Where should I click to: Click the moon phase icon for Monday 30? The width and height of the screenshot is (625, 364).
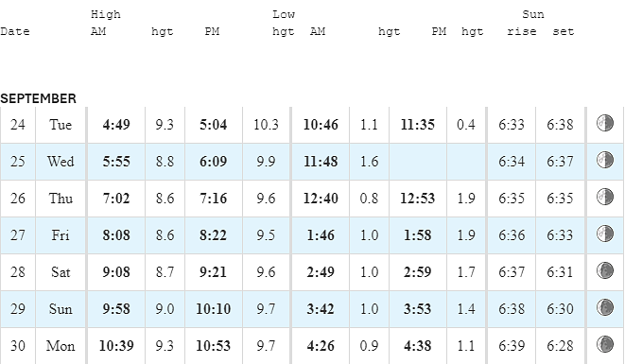click(x=605, y=344)
